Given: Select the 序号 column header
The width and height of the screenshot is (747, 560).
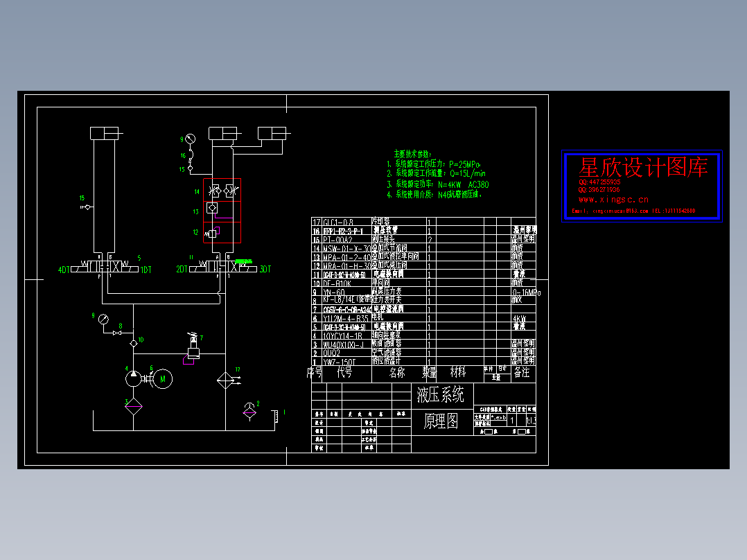Looking at the screenshot, I should 314,373.
